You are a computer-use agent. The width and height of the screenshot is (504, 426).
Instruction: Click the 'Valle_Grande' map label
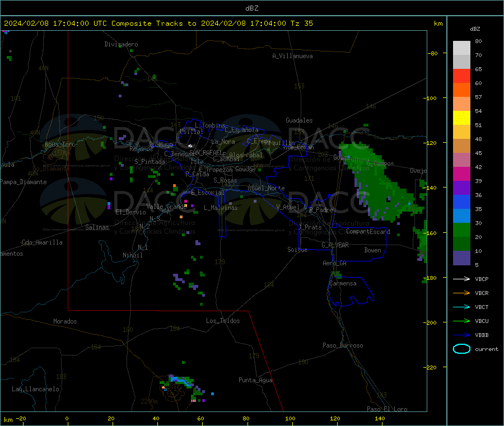coord(167,206)
